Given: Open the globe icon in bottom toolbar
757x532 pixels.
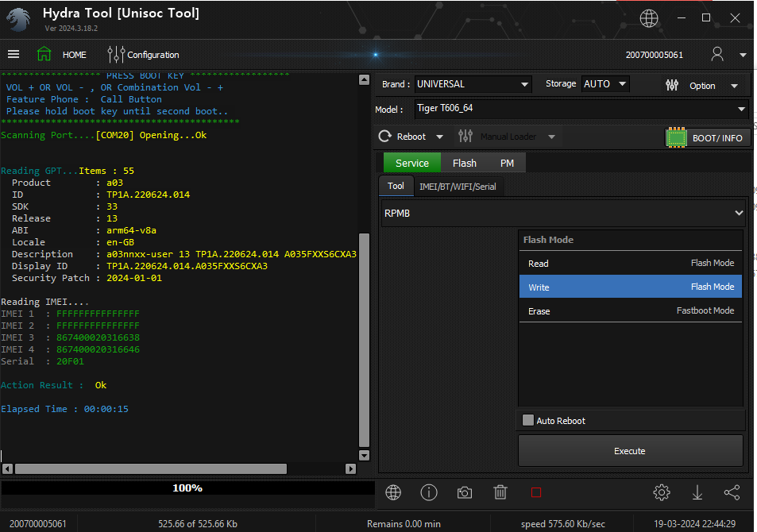Looking at the screenshot, I should coord(393,492).
